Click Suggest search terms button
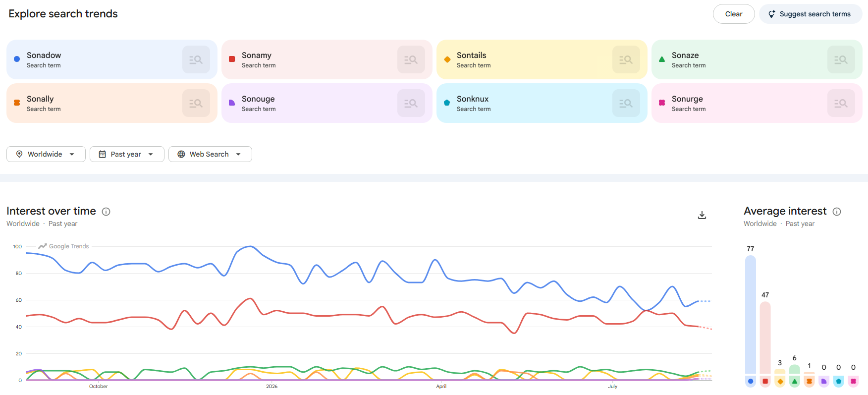 click(x=811, y=14)
